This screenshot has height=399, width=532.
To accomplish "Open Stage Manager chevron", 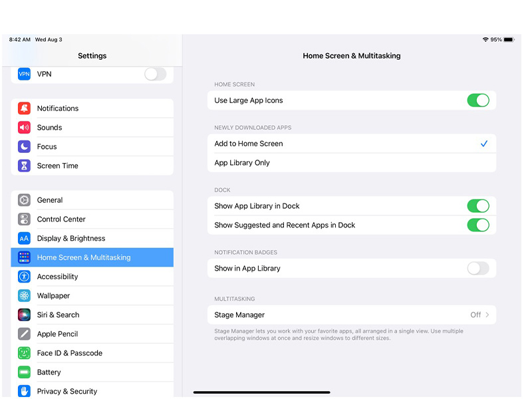I will point(487,315).
